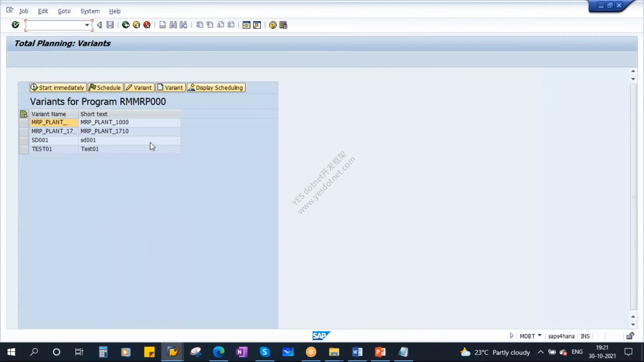The width and height of the screenshot is (644, 362).
Task: Click the Save diskette icon
Action: pos(110,25)
